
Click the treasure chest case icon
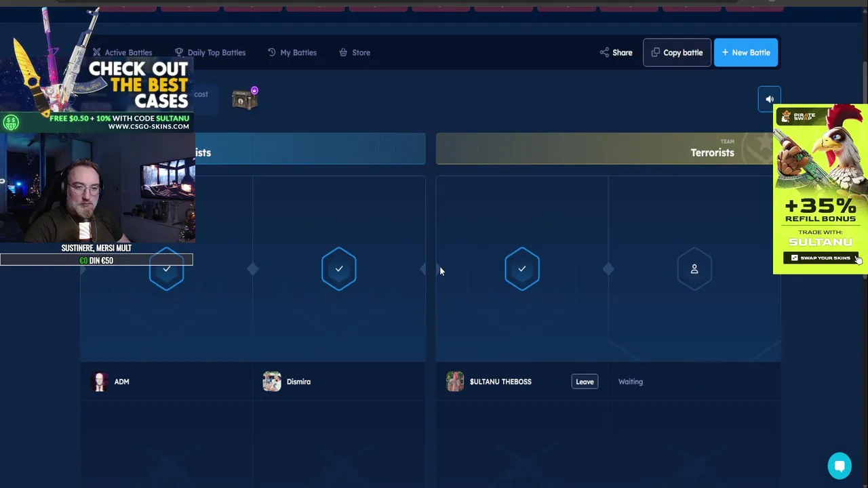(245, 99)
